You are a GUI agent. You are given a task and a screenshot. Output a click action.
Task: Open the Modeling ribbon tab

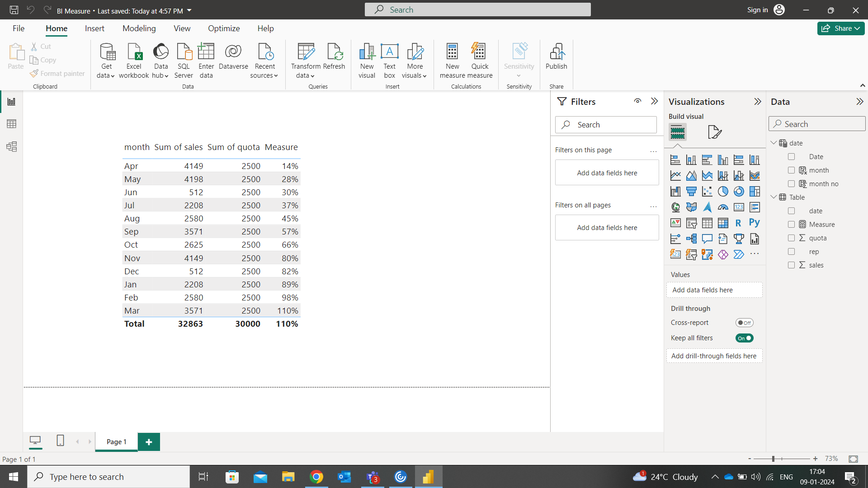click(x=139, y=28)
